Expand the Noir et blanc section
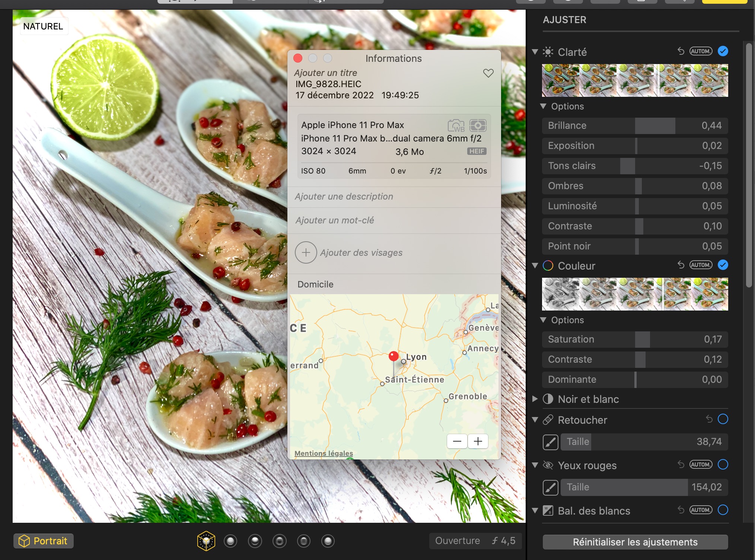Image resolution: width=755 pixels, height=560 pixels. [x=535, y=399]
